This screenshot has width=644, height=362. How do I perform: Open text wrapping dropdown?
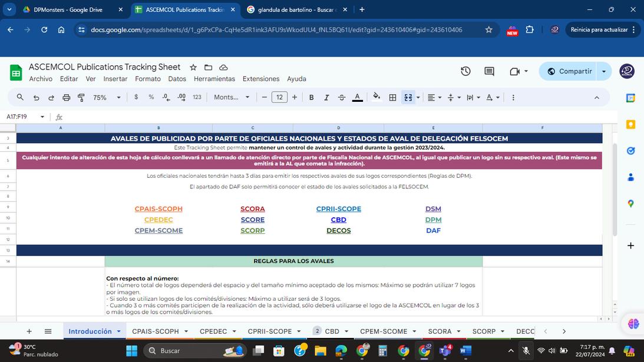coord(473,97)
